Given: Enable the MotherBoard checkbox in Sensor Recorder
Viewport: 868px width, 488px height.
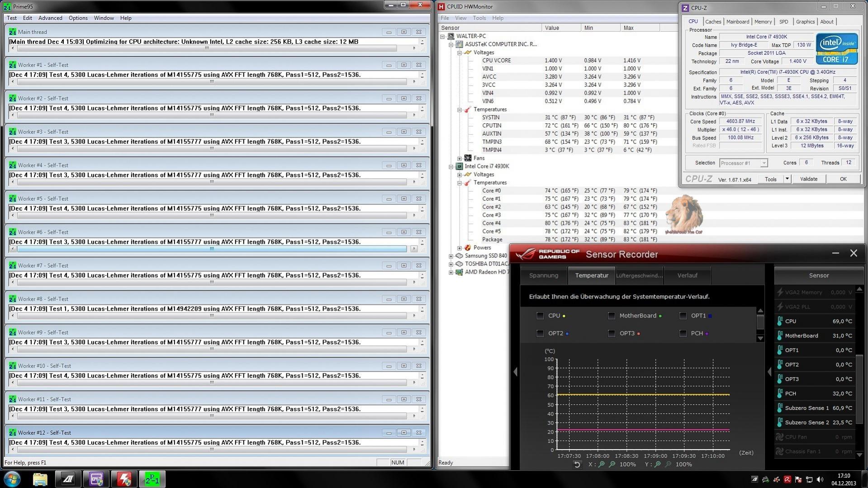Looking at the screenshot, I should click(x=612, y=316).
